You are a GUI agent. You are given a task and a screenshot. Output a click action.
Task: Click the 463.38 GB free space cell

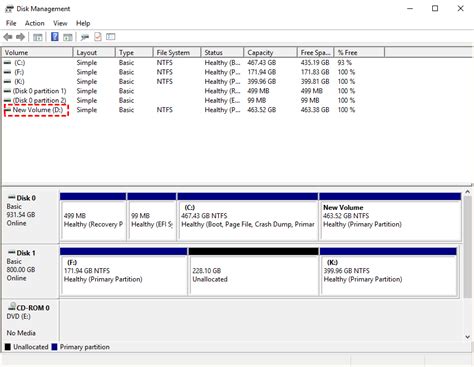pos(315,110)
